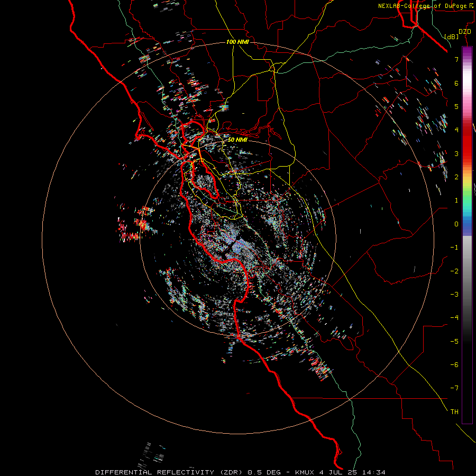The height and width of the screenshot is (476, 476).
Task: Click the -3 value on color scale
Action: click(454, 295)
